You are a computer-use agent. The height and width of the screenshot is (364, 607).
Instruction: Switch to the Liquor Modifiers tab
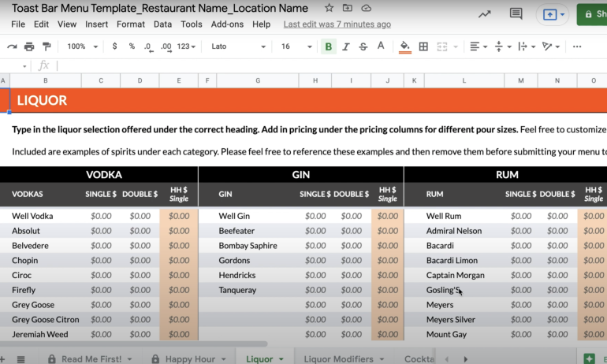click(x=338, y=358)
